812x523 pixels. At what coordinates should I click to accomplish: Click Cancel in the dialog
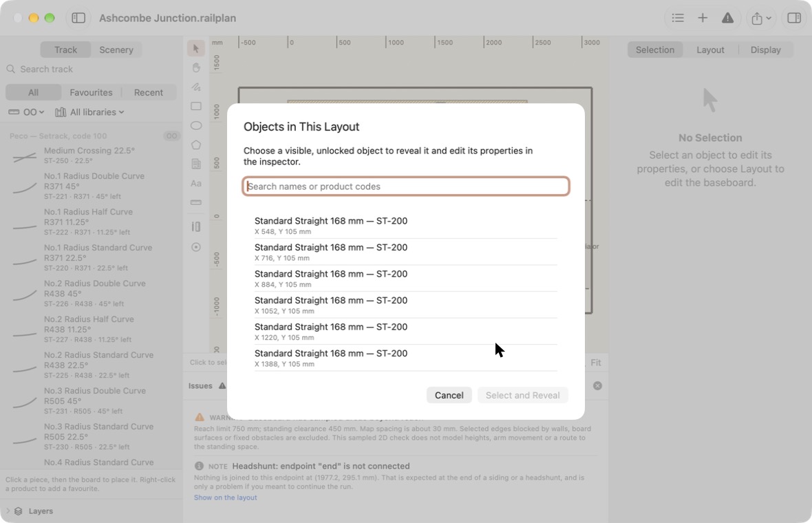point(449,395)
